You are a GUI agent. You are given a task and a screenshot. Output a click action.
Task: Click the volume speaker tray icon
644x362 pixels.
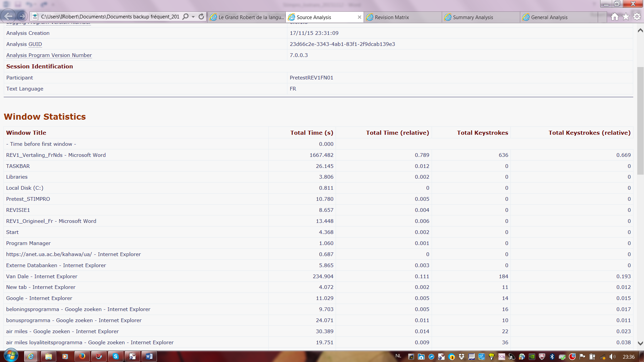tap(612, 357)
